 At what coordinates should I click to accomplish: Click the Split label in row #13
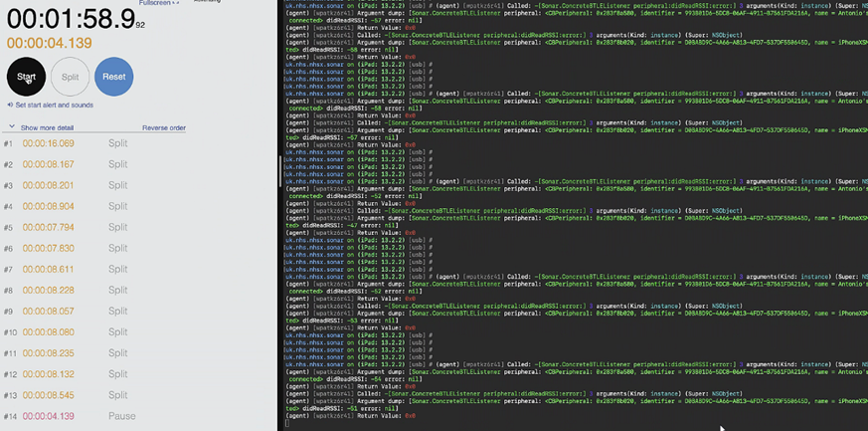(x=118, y=395)
